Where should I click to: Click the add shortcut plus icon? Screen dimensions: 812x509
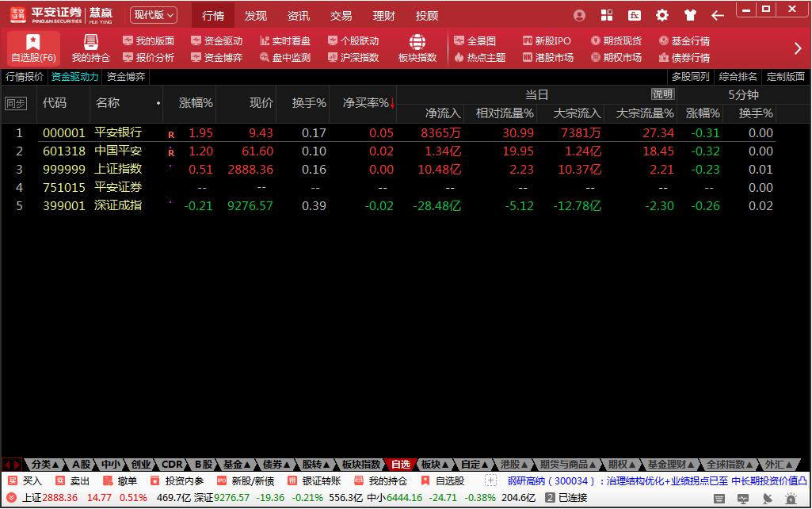490,481
